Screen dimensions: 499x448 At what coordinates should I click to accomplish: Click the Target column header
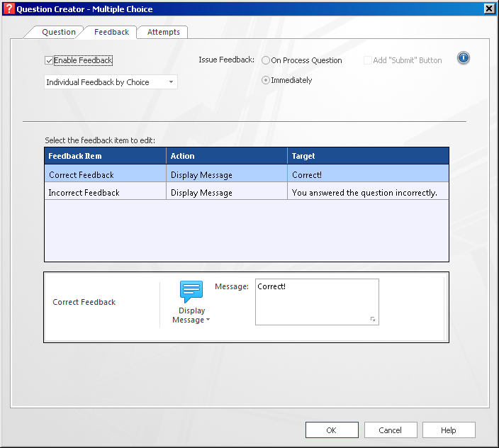coord(368,156)
